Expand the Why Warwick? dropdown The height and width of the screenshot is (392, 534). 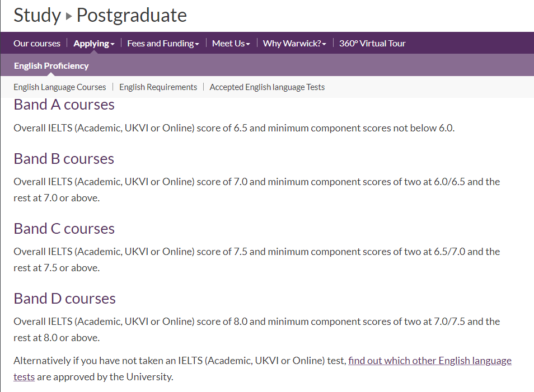(294, 44)
